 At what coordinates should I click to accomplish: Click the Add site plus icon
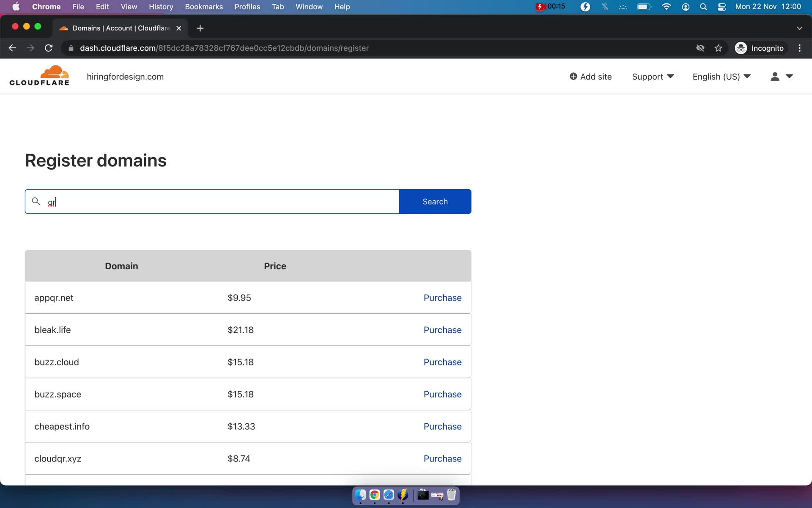(573, 76)
